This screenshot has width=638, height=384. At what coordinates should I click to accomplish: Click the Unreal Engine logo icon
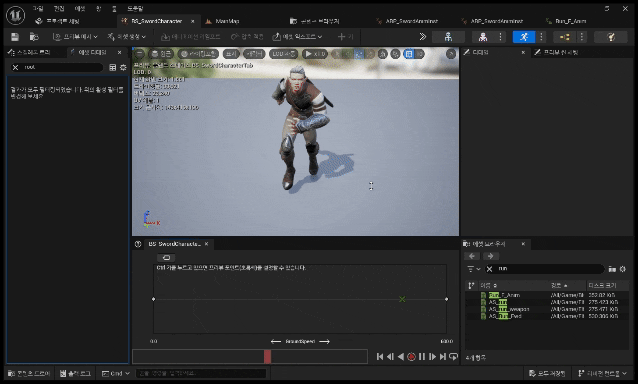[15, 15]
